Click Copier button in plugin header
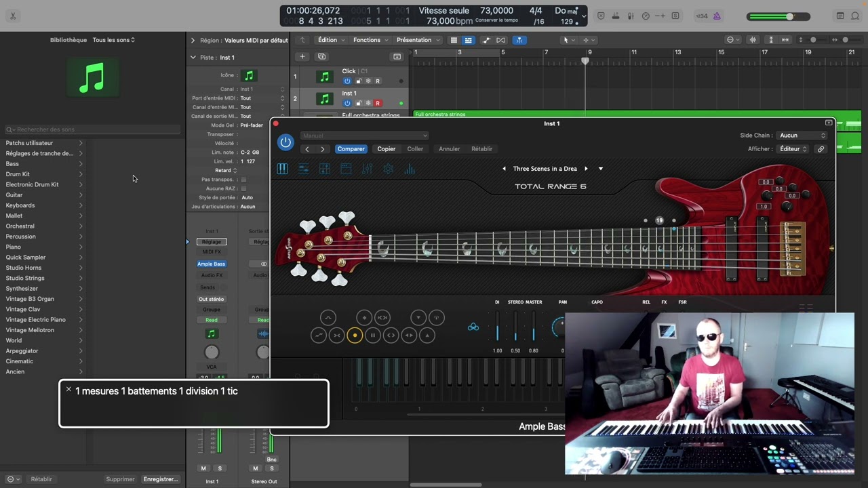The height and width of the screenshot is (488, 868). [387, 149]
